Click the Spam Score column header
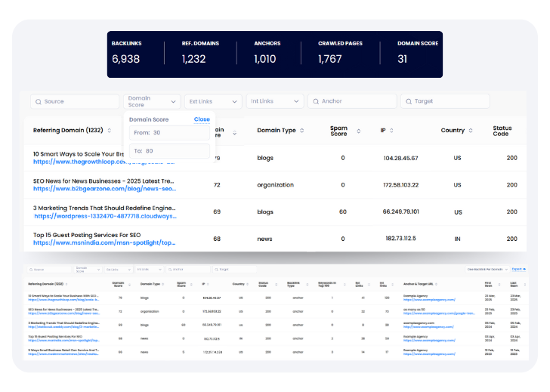The height and width of the screenshot is (392, 550). [x=338, y=131]
